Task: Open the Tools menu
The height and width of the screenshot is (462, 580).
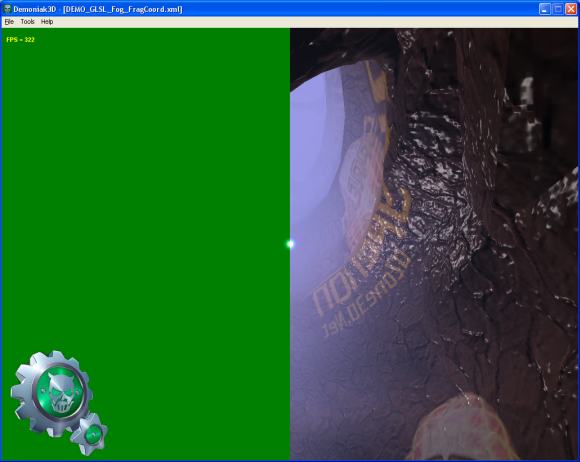Action: coord(27,22)
